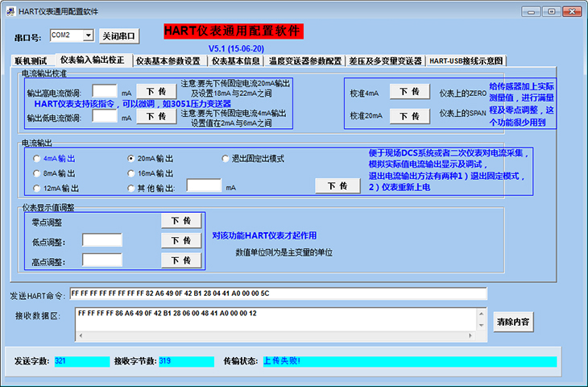Viewport: 588px width, 387px height.
Task: Click the 高点调整 input field
Action: (102, 260)
